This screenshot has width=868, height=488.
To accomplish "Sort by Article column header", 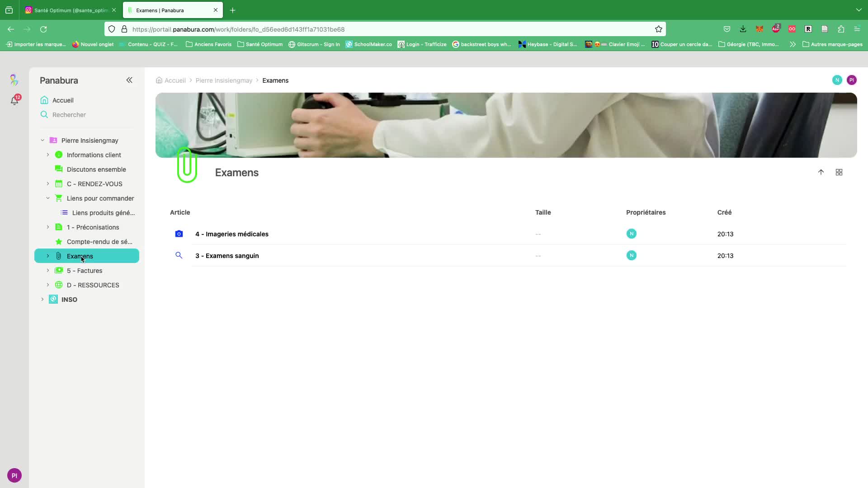I will [180, 212].
